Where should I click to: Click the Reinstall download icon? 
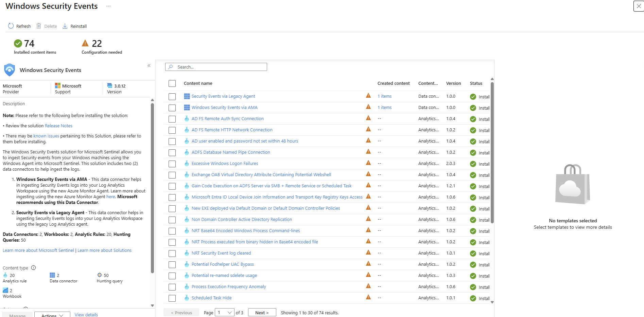tap(65, 26)
